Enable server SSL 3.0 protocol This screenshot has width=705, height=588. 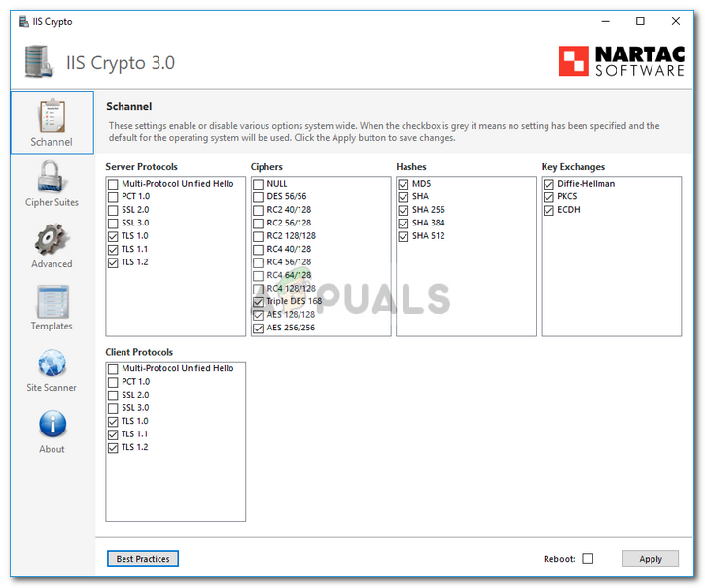tap(113, 223)
